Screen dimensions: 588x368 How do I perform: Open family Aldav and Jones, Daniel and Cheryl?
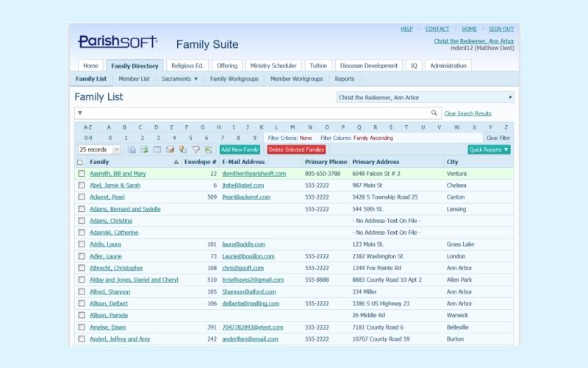click(134, 280)
